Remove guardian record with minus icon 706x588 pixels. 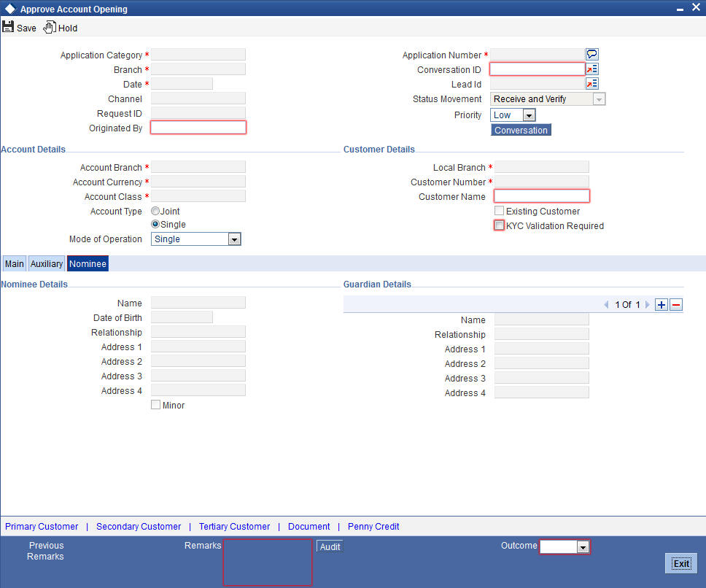click(x=676, y=305)
